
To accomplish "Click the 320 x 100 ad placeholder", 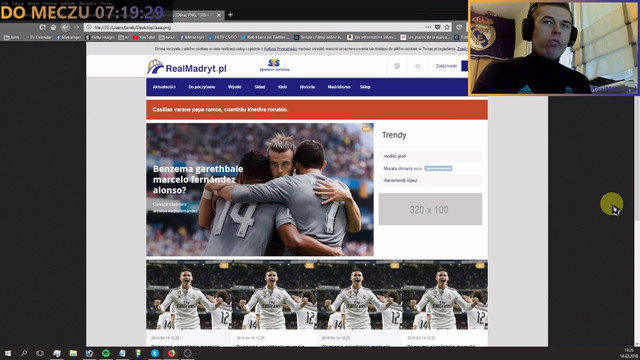I will [x=430, y=209].
